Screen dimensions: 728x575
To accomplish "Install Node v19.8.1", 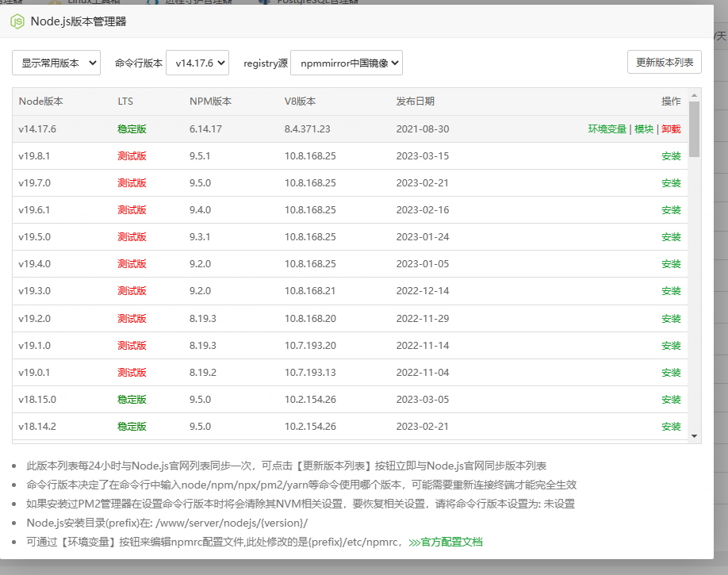I will 672,156.
